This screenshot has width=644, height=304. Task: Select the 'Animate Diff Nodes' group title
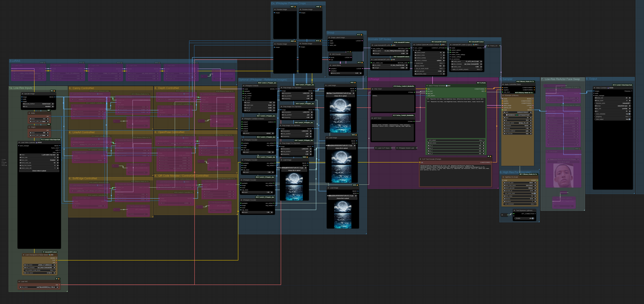coord(379,39)
